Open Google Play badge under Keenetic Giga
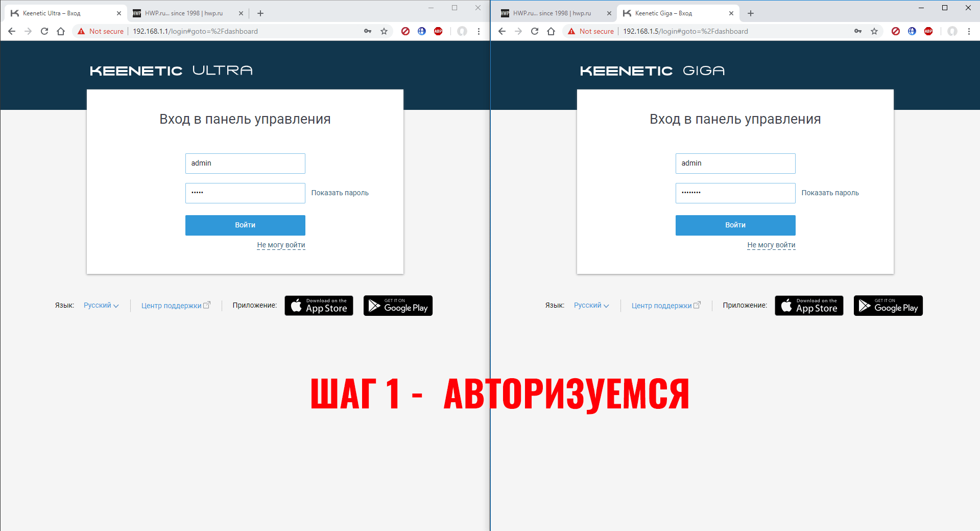 coord(888,306)
